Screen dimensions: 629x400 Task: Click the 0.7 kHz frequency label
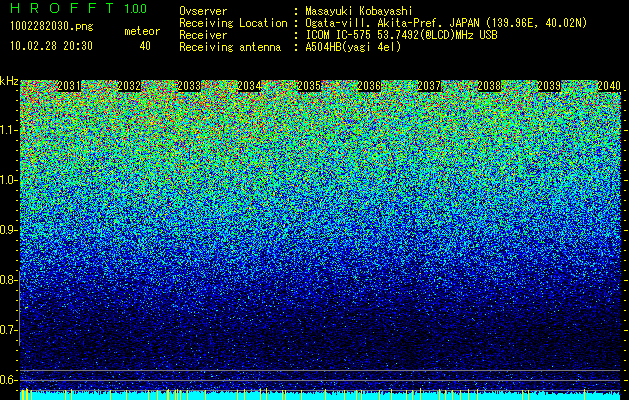coord(7,330)
